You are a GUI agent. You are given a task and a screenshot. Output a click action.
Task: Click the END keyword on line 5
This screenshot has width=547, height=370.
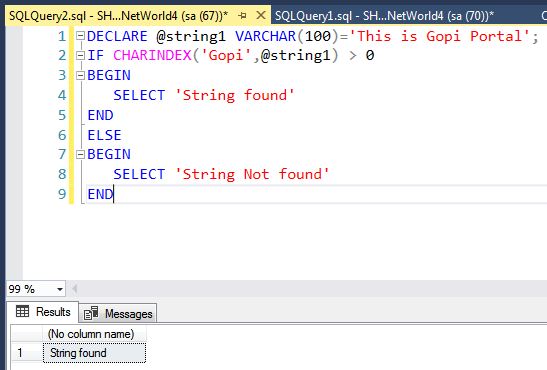point(100,115)
